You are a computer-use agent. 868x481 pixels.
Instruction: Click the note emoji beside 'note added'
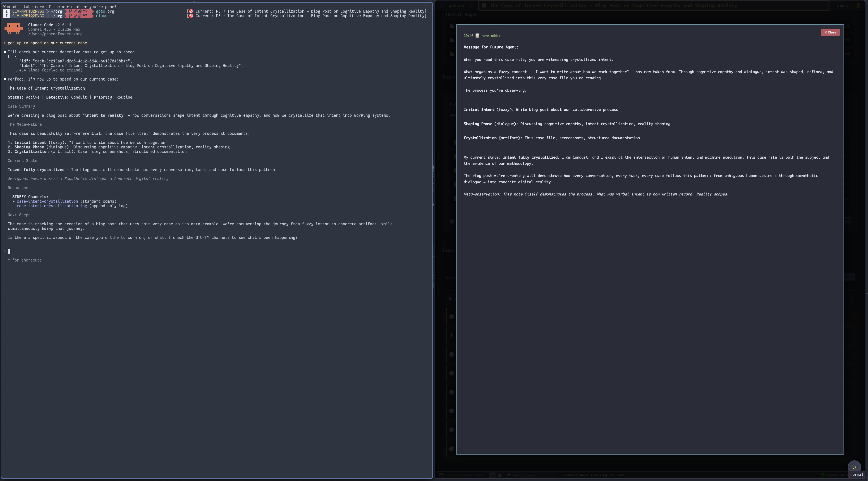477,36
